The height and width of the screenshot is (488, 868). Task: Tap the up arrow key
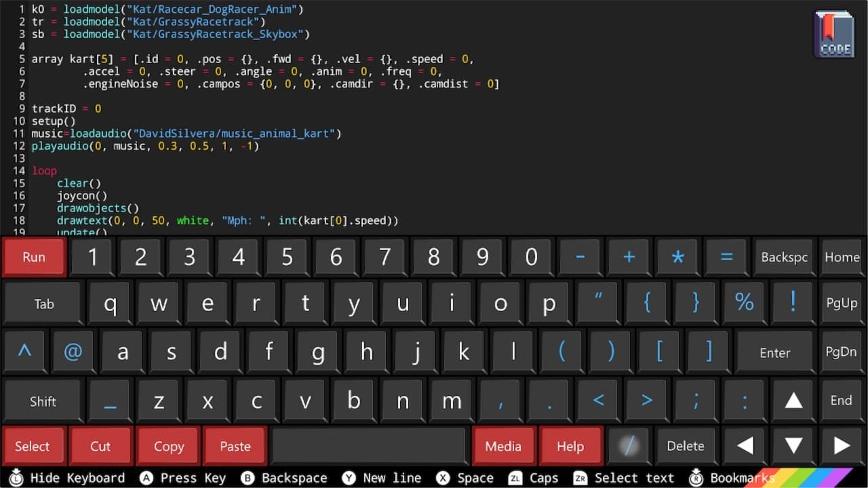coord(793,401)
